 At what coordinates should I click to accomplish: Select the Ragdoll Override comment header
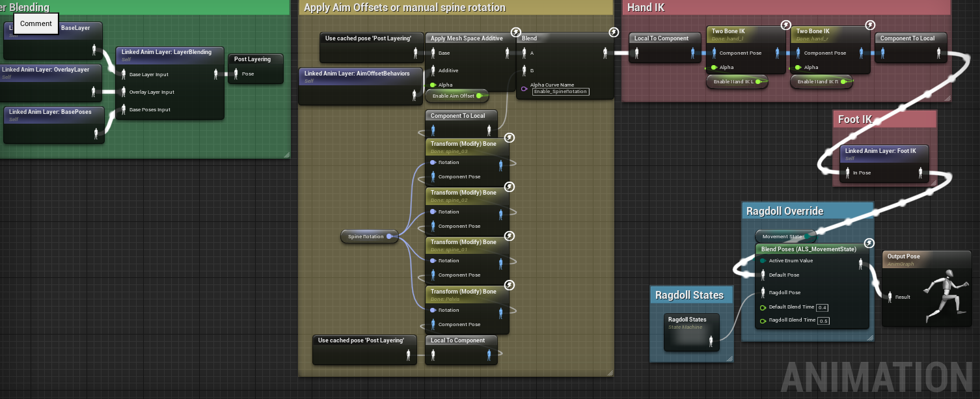pos(784,211)
